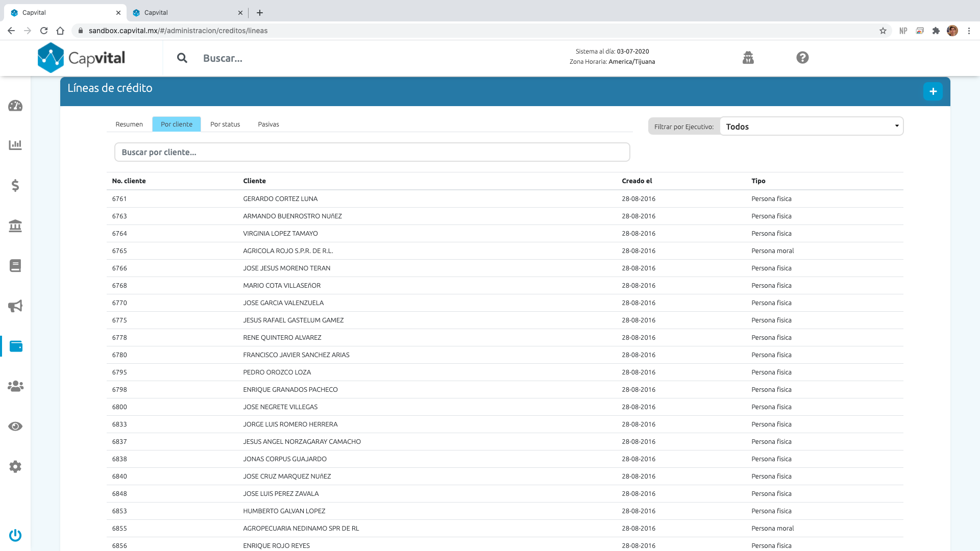This screenshot has width=980, height=551.
Task: Open the Pasivas tab
Action: coord(268,124)
